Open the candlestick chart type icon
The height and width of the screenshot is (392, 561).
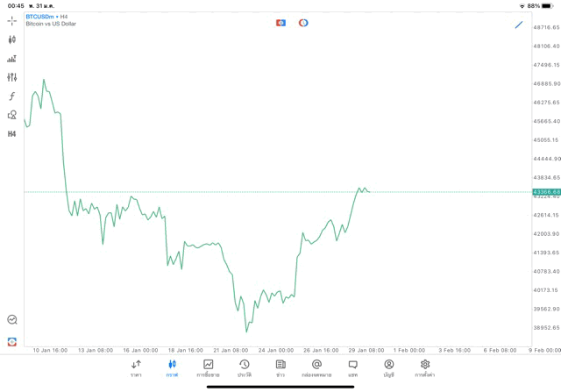[11, 39]
